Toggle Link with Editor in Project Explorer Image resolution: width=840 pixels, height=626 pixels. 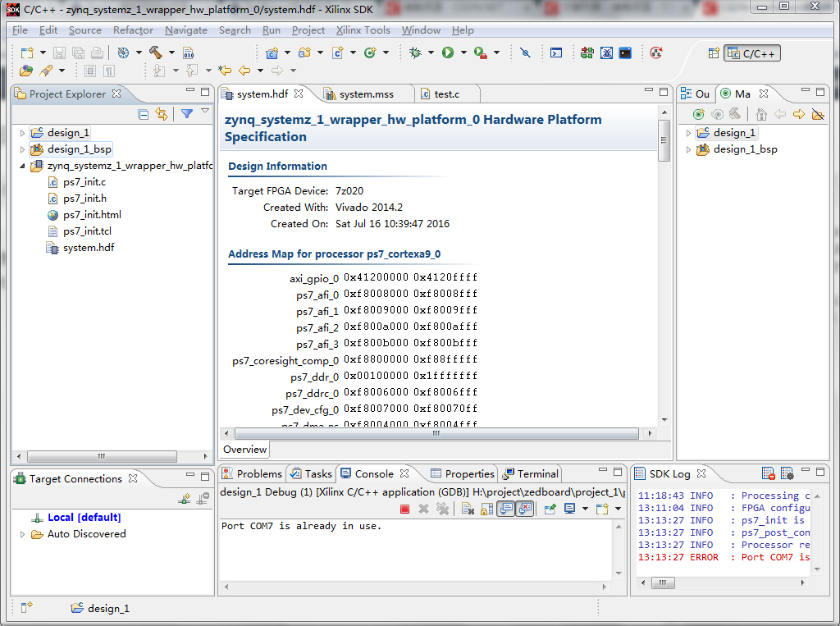pos(162,113)
